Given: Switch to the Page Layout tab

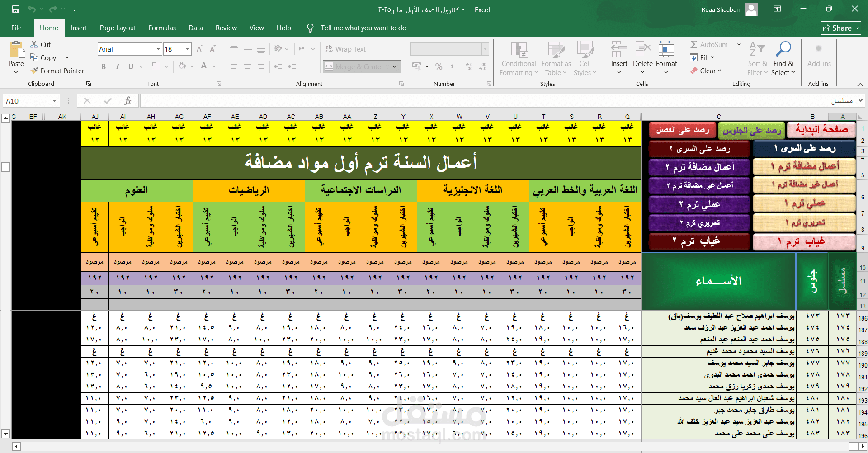Looking at the screenshot, I should point(118,28).
